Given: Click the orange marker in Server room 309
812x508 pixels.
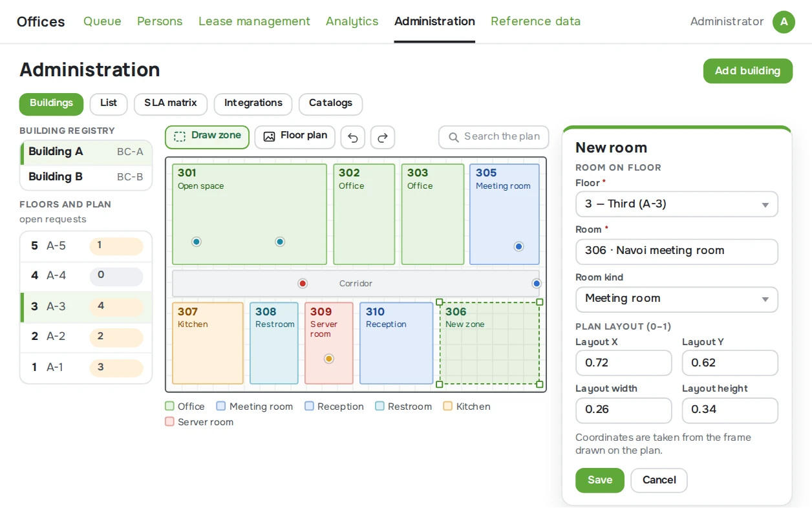Looking at the screenshot, I should pos(329,359).
